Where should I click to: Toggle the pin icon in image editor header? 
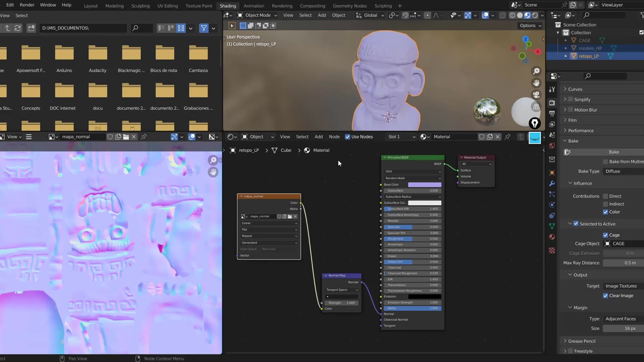click(143, 137)
